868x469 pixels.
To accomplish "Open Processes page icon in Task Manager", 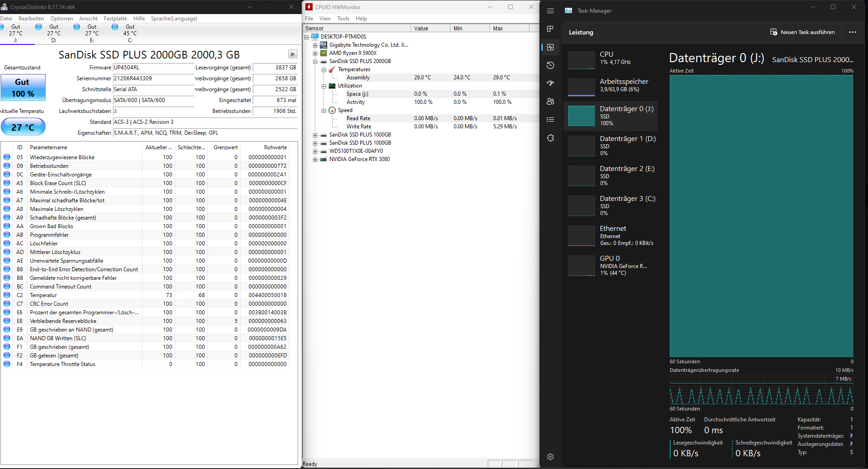I will click(550, 29).
